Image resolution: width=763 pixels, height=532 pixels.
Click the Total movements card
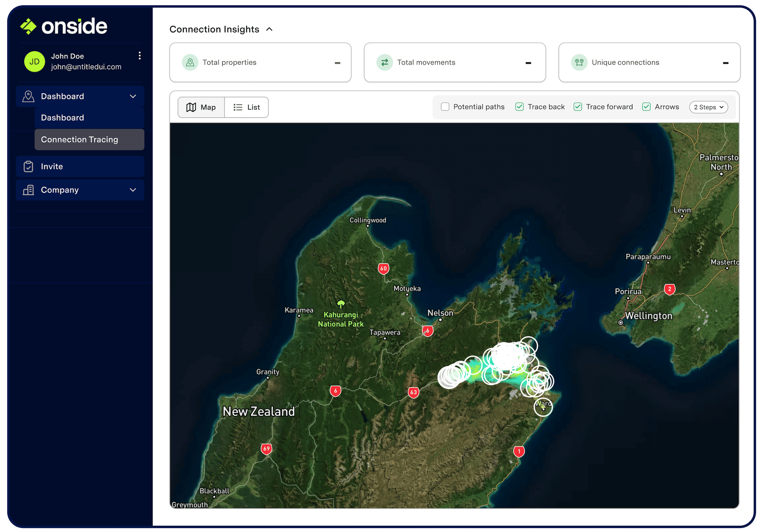[x=455, y=62]
